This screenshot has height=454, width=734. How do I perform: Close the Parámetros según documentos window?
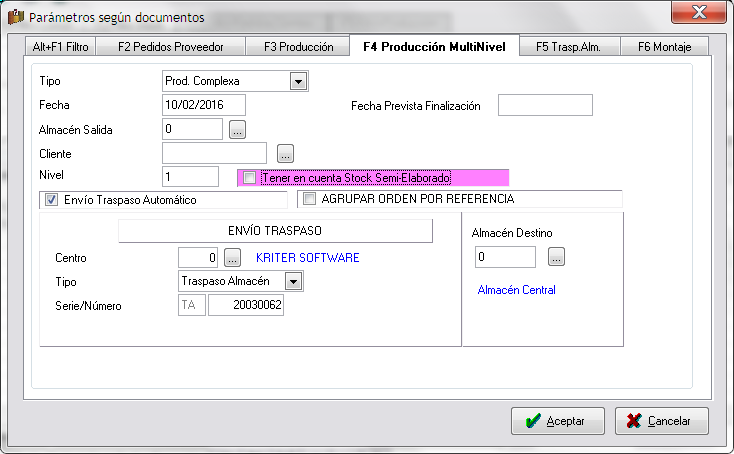coord(698,12)
